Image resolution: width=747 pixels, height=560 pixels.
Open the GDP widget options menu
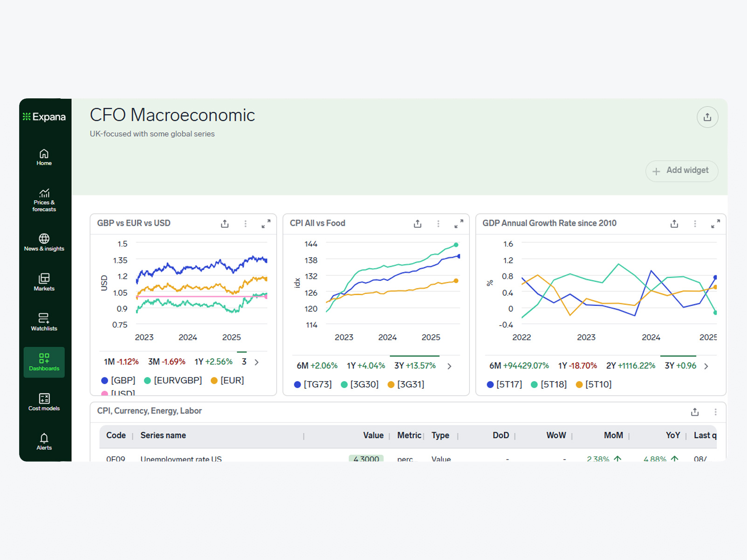[695, 224]
